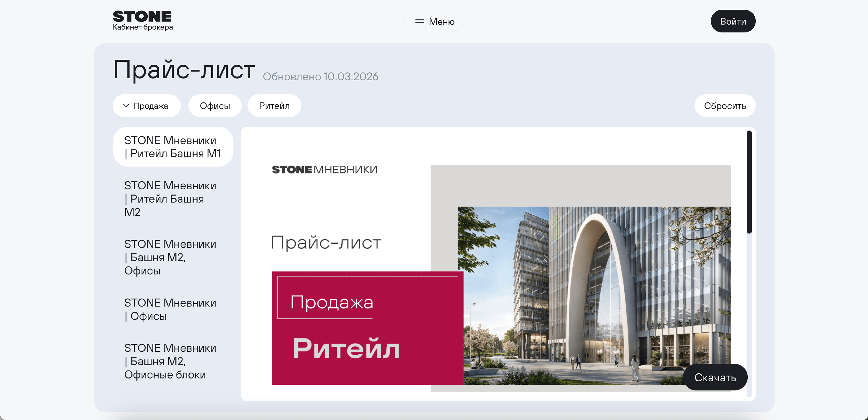Select STONE Мневники Ритейл Башня М1 item
The image size is (868, 420).
point(173,147)
